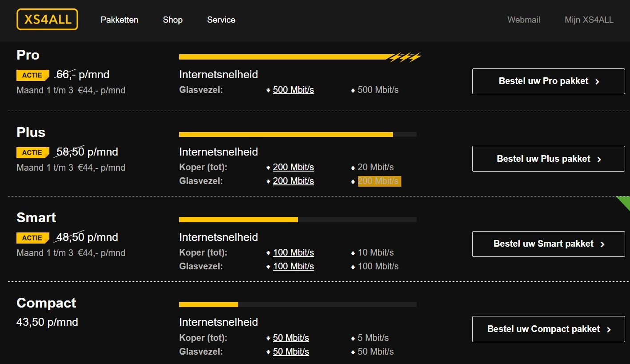Viewport: 630px width, 364px height.
Task: Open the Webmail link
Action: [524, 20]
